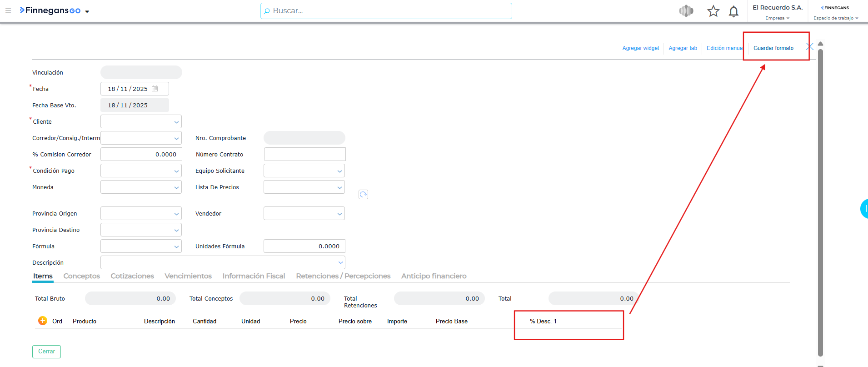Click into the Número Contrato field
Image resolution: width=868 pixels, height=367 pixels.
click(x=304, y=154)
